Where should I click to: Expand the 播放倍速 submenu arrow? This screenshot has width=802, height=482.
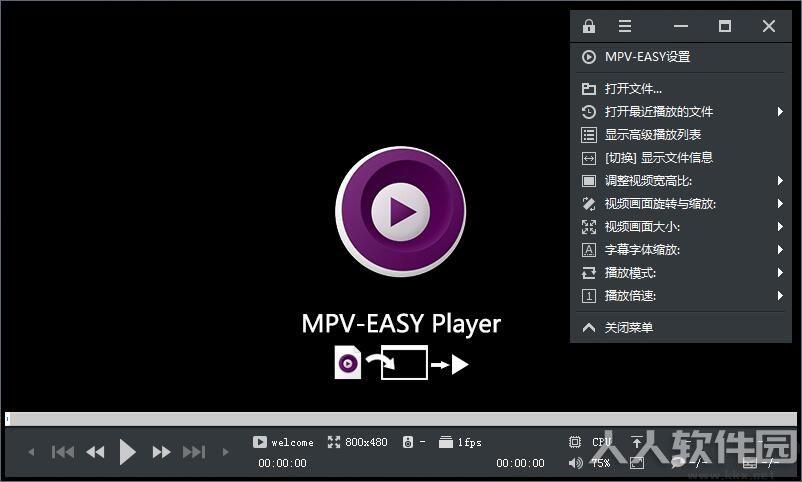(780, 296)
